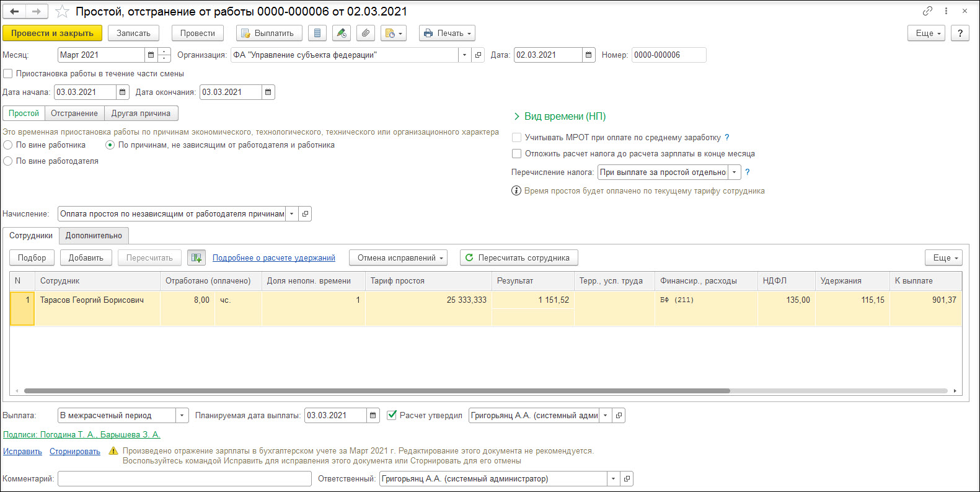
Task: Click the Выплатить button
Action: click(269, 34)
